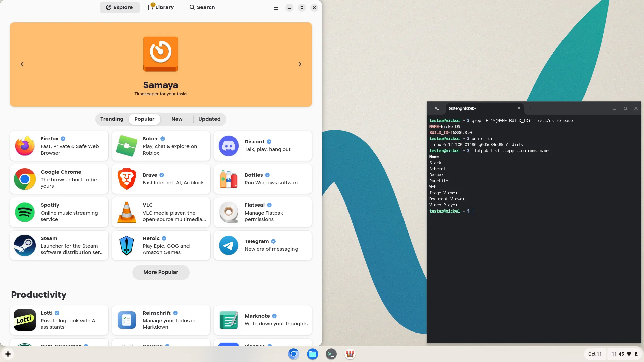Viewport: 644px width, 362px height.
Task: Open the Oct 11 calendar date
Action: click(595, 354)
